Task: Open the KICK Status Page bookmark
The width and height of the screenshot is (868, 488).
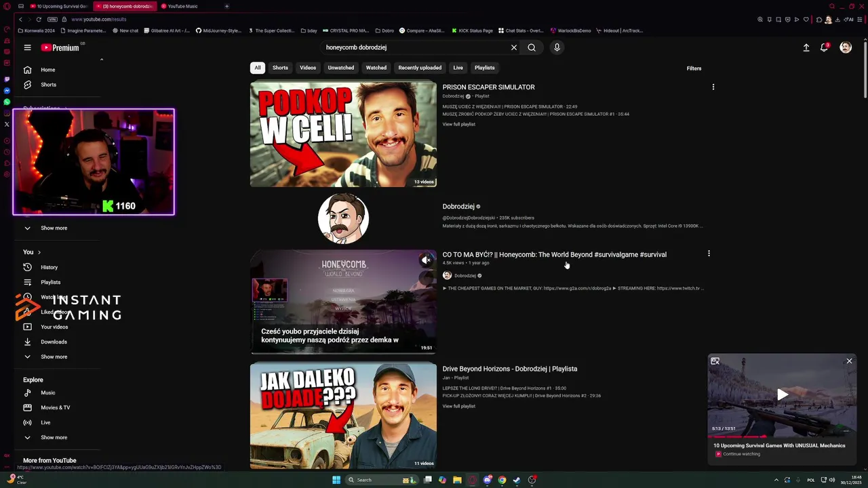Action: click(471, 30)
